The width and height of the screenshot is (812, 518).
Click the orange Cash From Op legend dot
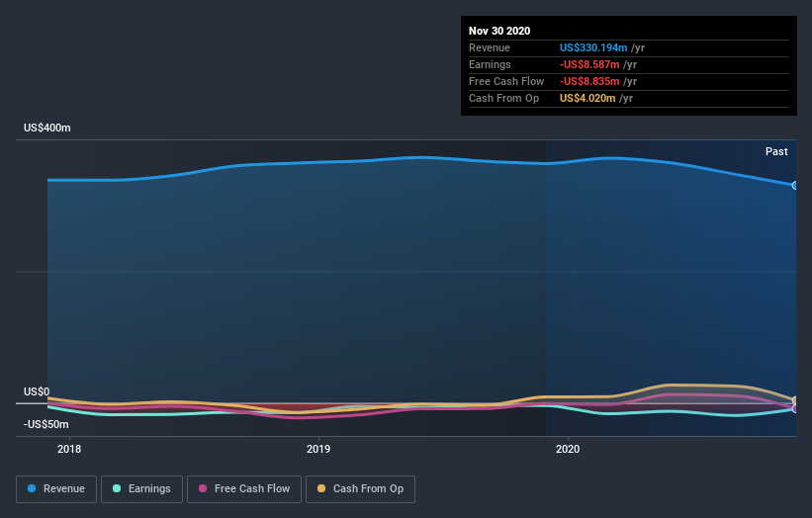(321, 488)
